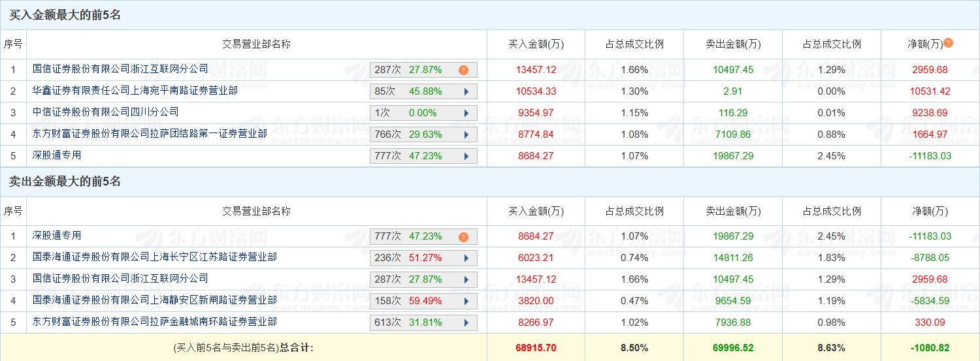Expand the 287次 27.87% arrow in the sell top-5 table

(x=466, y=279)
